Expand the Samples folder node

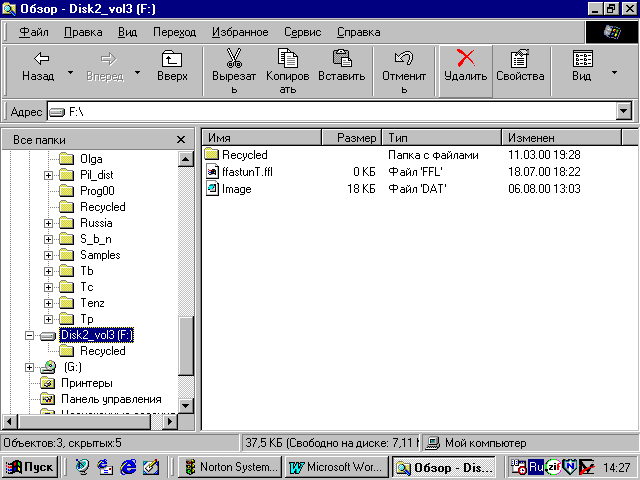[x=48, y=255]
